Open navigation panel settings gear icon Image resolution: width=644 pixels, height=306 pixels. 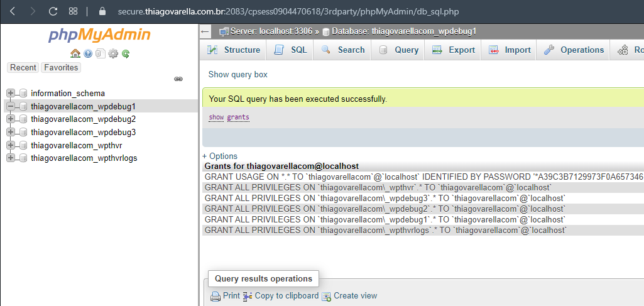(113, 53)
